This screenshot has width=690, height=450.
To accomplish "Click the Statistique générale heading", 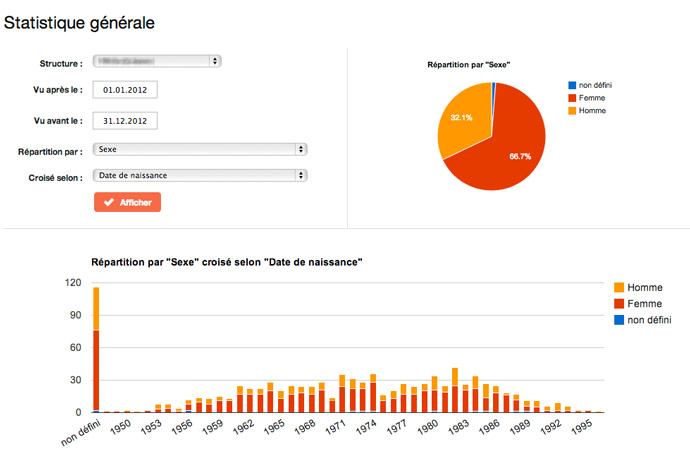I will click(79, 21).
